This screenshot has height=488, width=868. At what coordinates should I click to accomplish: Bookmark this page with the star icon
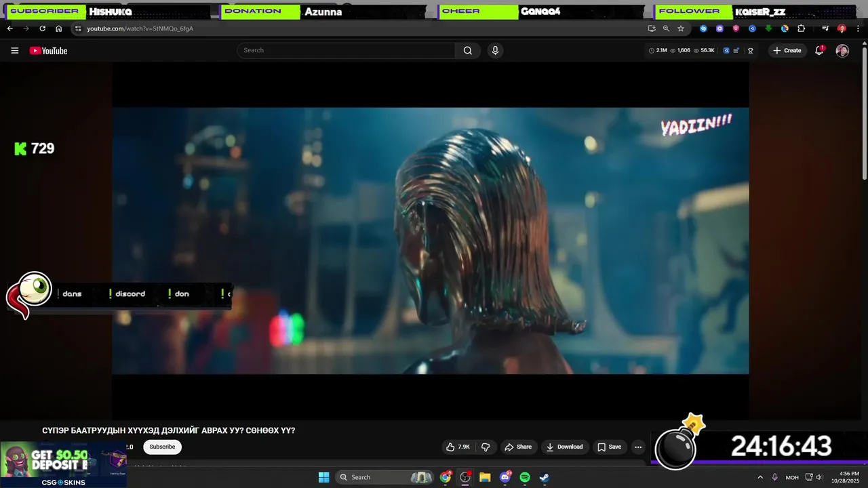click(x=681, y=28)
